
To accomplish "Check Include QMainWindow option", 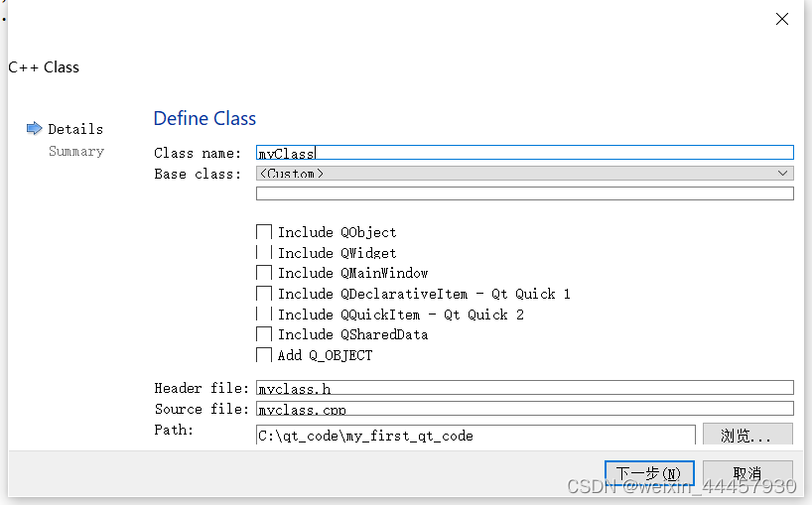I will click(x=264, y=273).
